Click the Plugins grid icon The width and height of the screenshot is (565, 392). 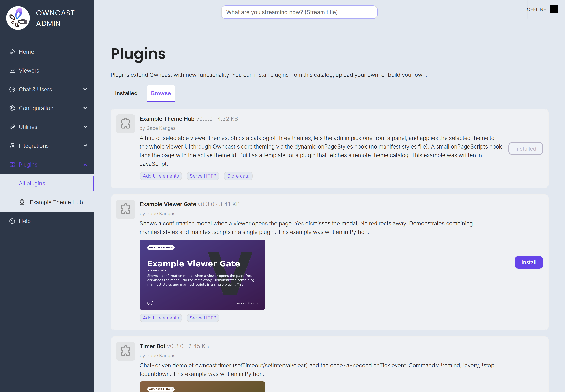12,165
